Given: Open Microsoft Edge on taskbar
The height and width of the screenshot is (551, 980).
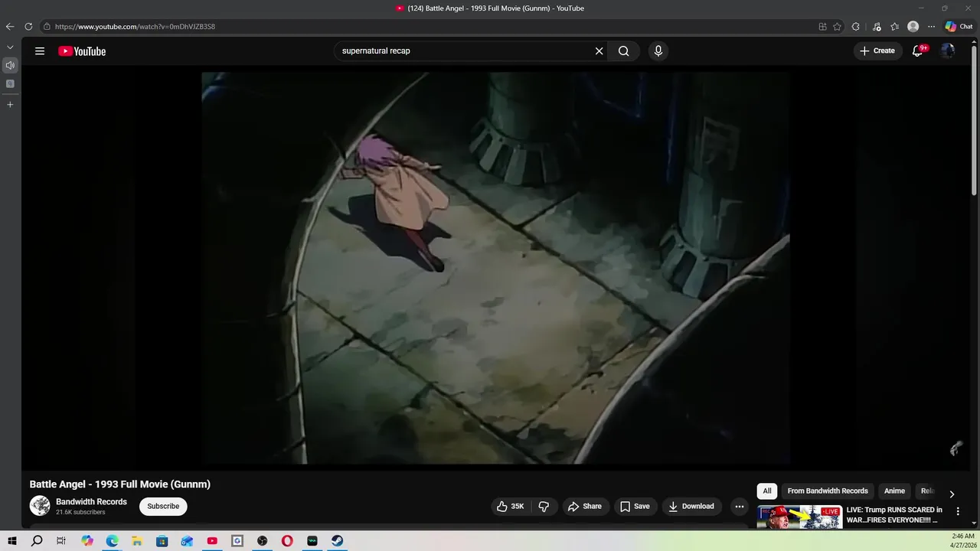Looking at the screenshot, I should tap(112, 541).
